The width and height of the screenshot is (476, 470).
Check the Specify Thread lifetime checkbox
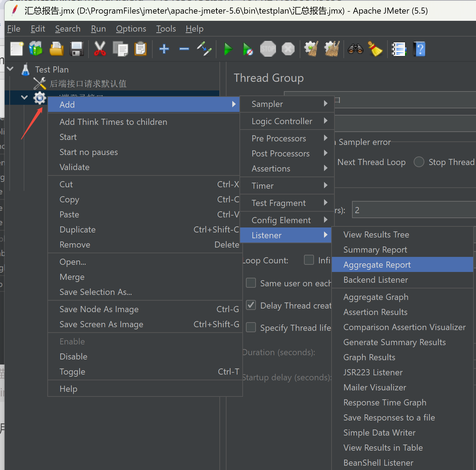251,327
